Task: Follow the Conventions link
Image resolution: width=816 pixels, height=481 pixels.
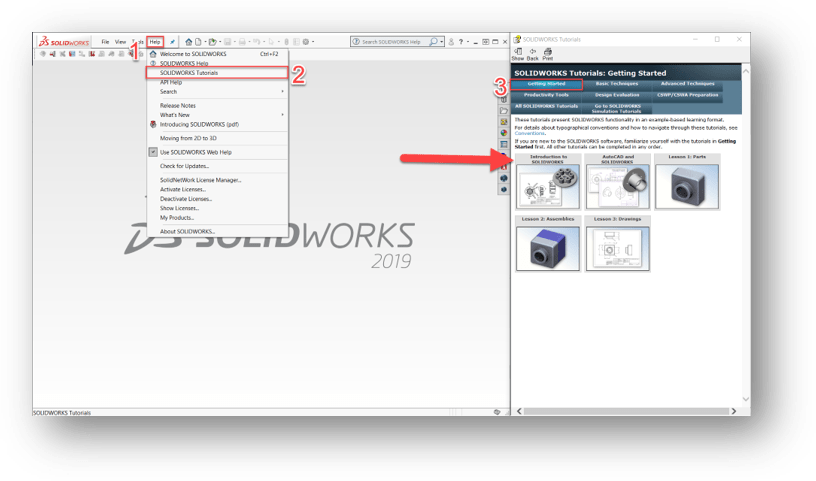Action: (x=530, y=132)
